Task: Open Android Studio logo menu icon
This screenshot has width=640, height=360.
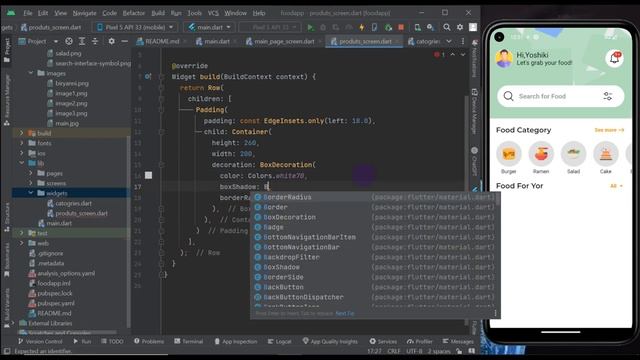Action: tap(11, 13)
